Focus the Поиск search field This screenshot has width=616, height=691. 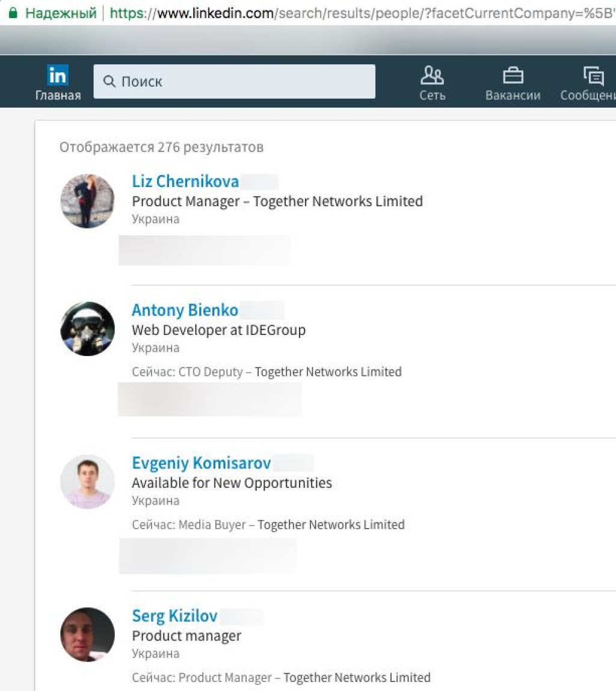click(x=234, y=82)
